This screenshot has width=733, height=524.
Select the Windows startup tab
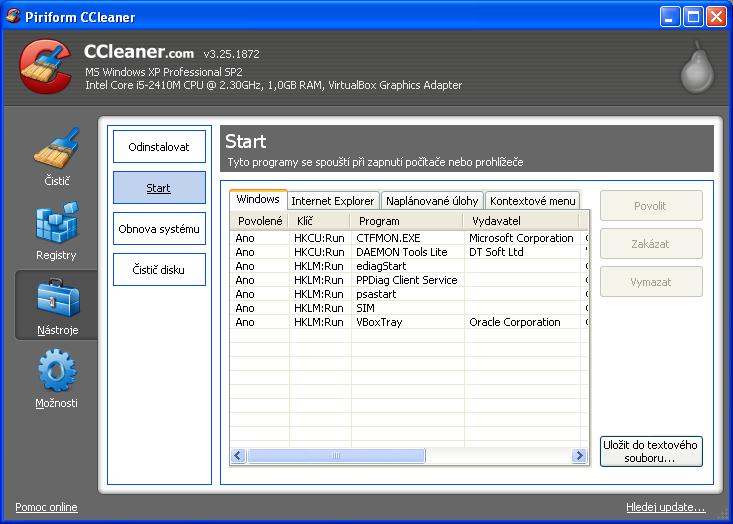click(258, 200)
